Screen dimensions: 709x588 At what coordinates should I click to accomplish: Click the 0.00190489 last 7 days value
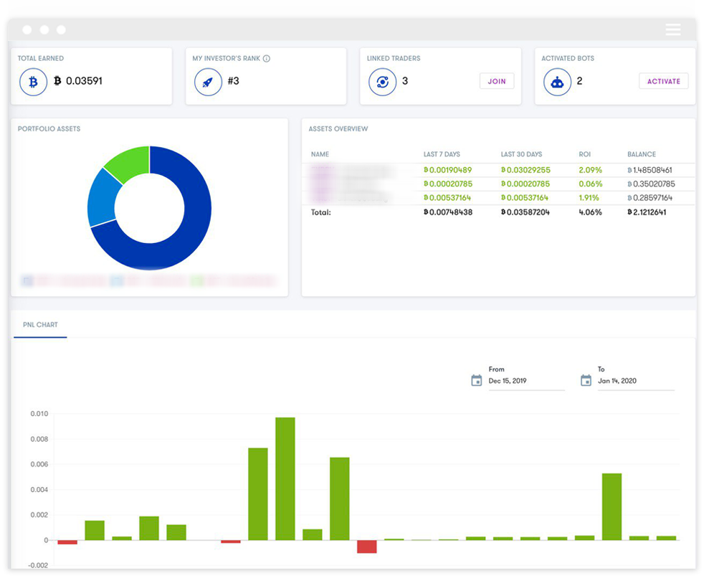447,170
